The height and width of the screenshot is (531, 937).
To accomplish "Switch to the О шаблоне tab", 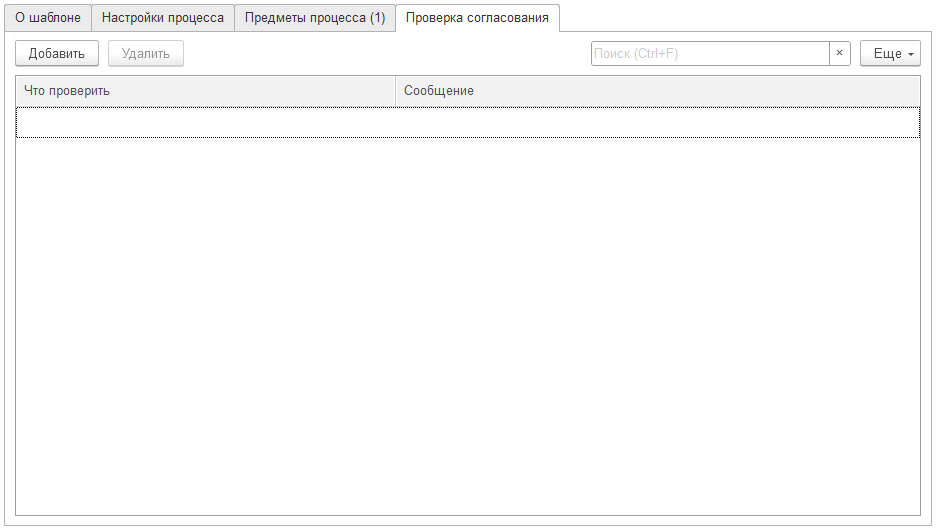I will pyautogui.click(x=48, y=18).
